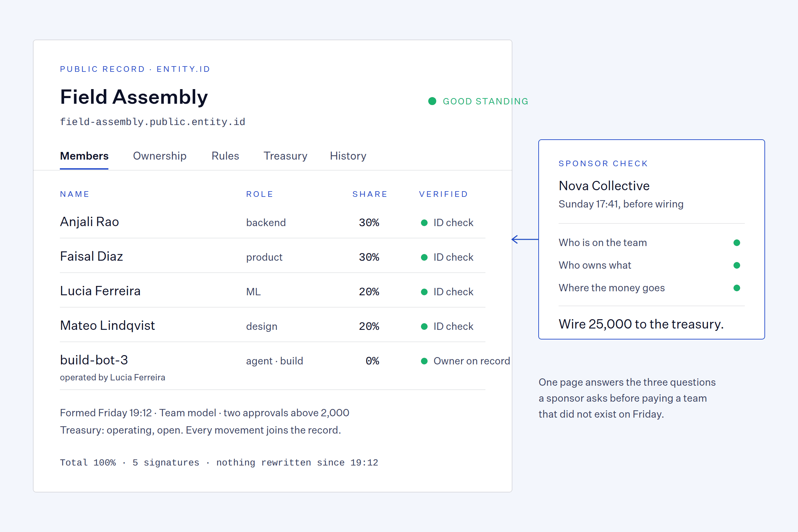Open the Treasury tab
The width and height of the screenshot is (798, 532).
(x=285, y=156)
